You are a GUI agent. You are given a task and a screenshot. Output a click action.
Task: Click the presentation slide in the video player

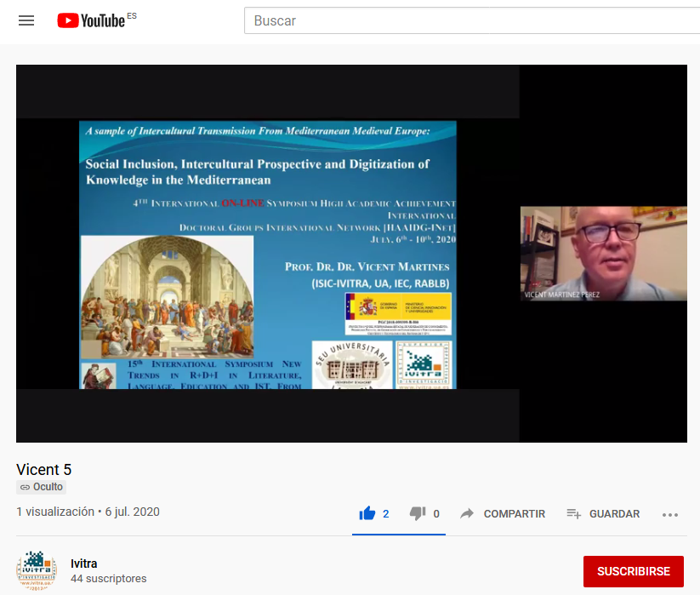click(x=268, y=254)
